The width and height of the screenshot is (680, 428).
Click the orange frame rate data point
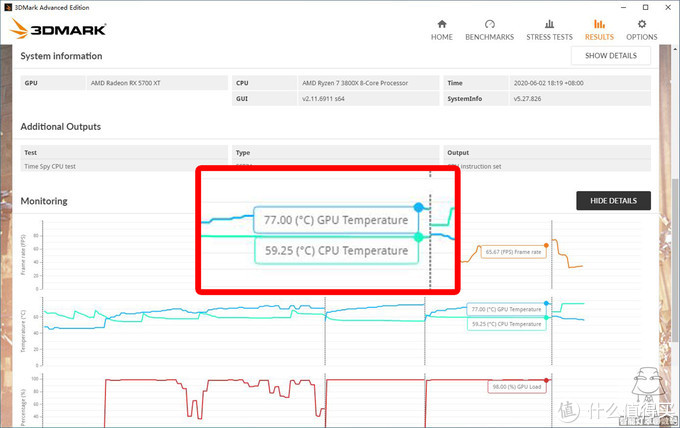(546, 245)
